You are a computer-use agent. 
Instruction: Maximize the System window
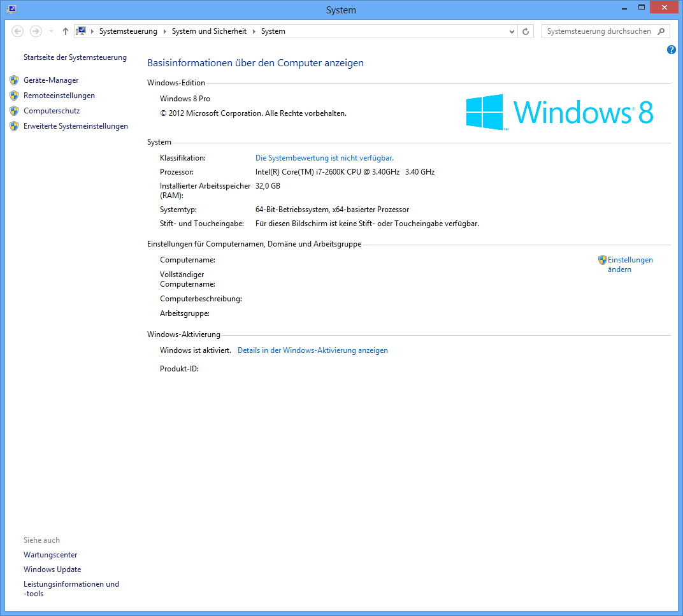[x=641, y=8]
